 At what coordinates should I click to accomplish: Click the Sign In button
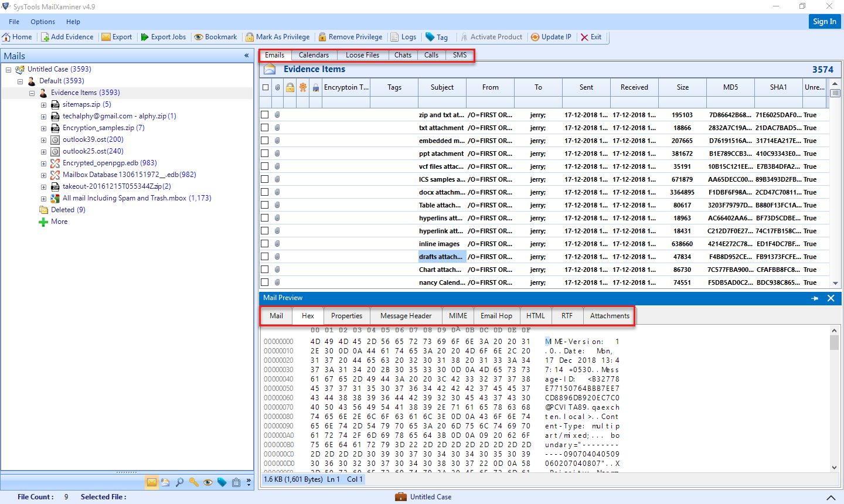[824, 21]
